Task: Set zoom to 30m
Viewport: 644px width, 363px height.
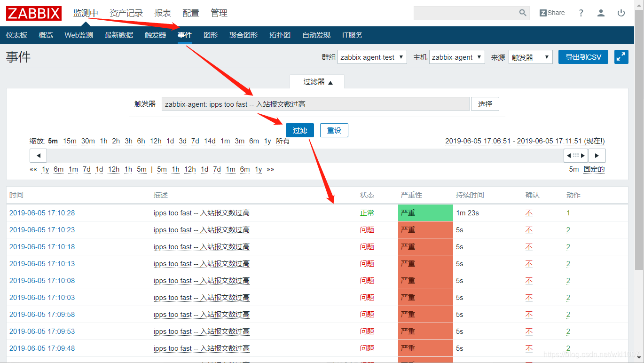Action: click(x=88, y=141)
